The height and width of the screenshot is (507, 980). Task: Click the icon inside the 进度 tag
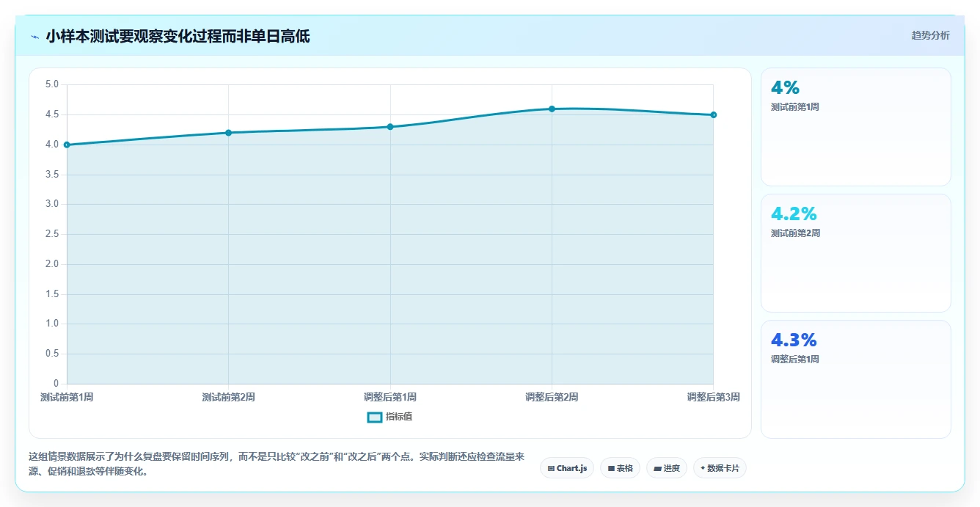coord(657,468)
